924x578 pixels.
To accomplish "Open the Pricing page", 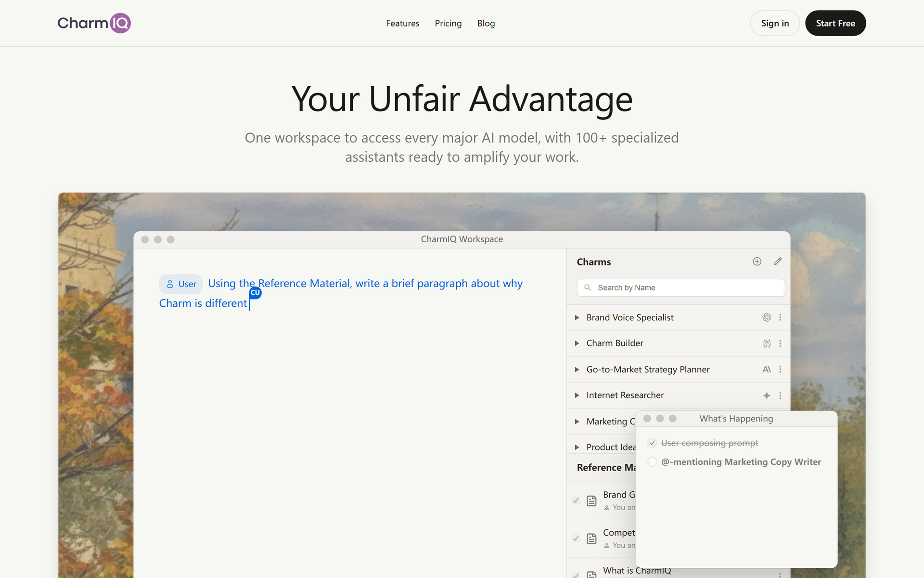I will point(448,23).
